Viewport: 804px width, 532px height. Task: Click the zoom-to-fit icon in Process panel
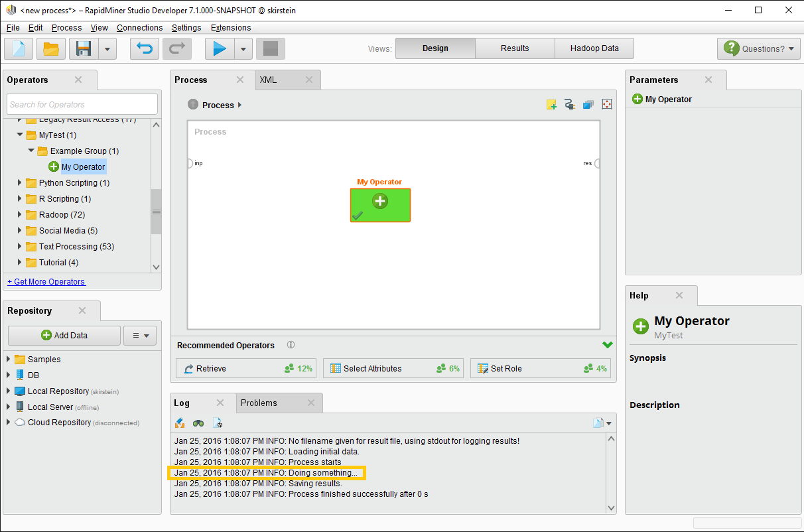point(606,105)
